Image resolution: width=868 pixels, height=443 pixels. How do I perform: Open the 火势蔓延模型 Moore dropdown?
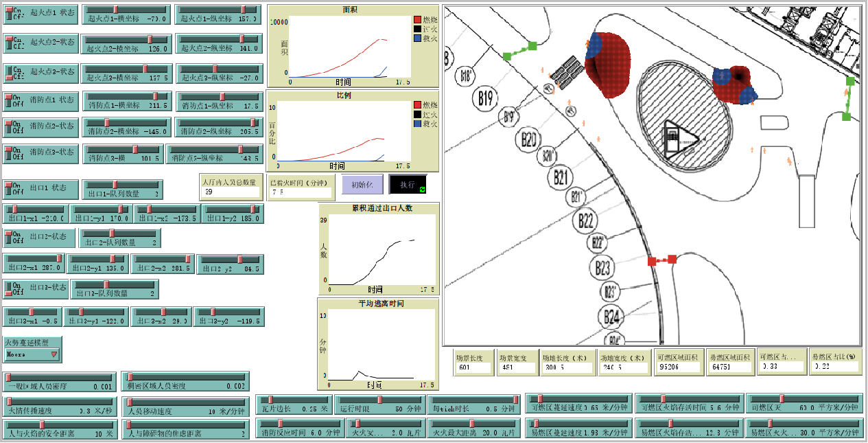(x=32, y=350)
